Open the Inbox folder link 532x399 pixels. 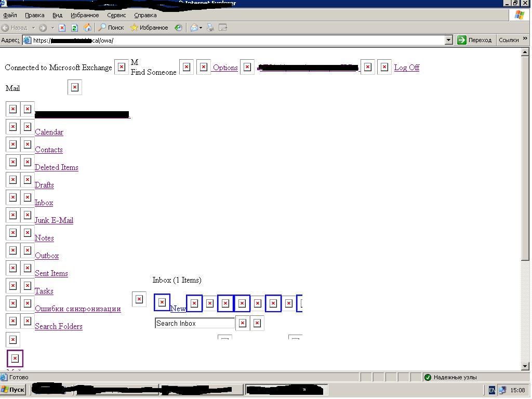[44, 203]
